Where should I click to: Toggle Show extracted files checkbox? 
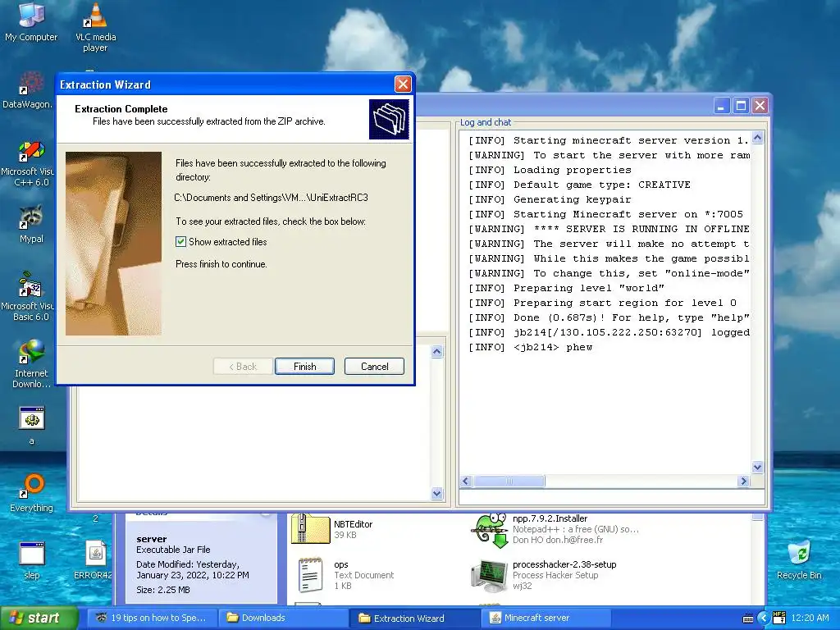(x=181, y=242)
